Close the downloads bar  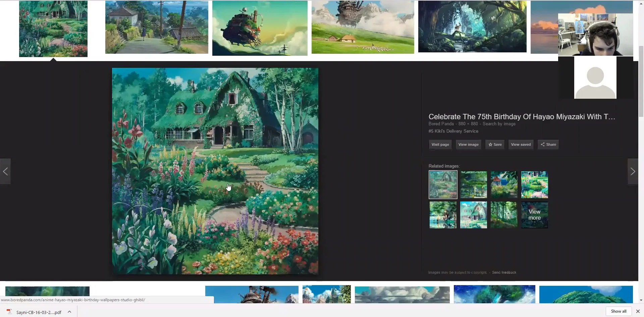(x=638, y=311)
